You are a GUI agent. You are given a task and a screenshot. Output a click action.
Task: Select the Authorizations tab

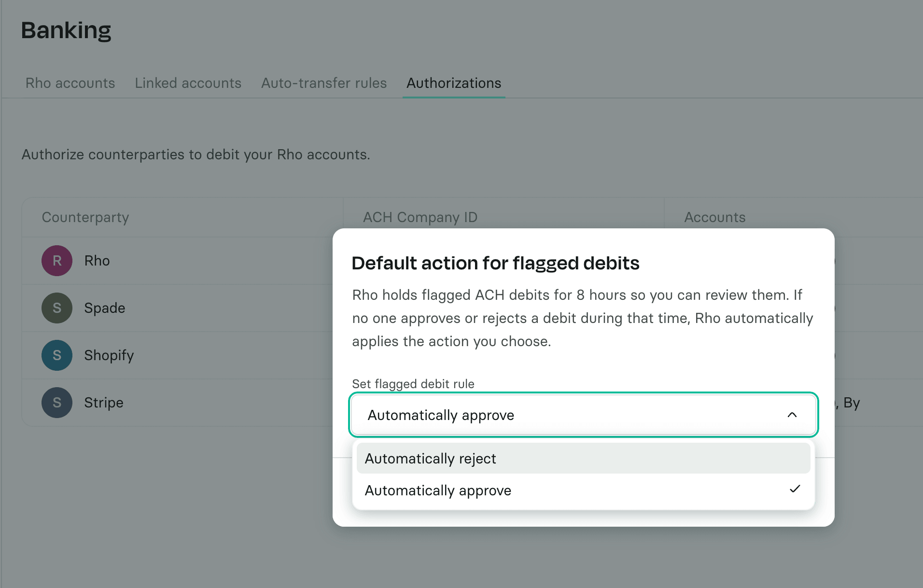coord(454,83)
